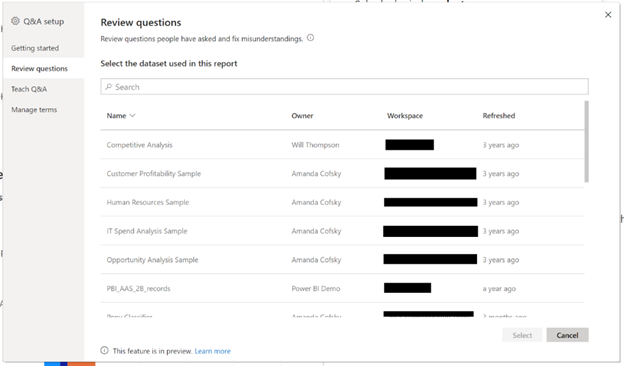Viewport: 624px width, 366px height.
Task: Click the info icon beside review description
Action: (310, 38)
